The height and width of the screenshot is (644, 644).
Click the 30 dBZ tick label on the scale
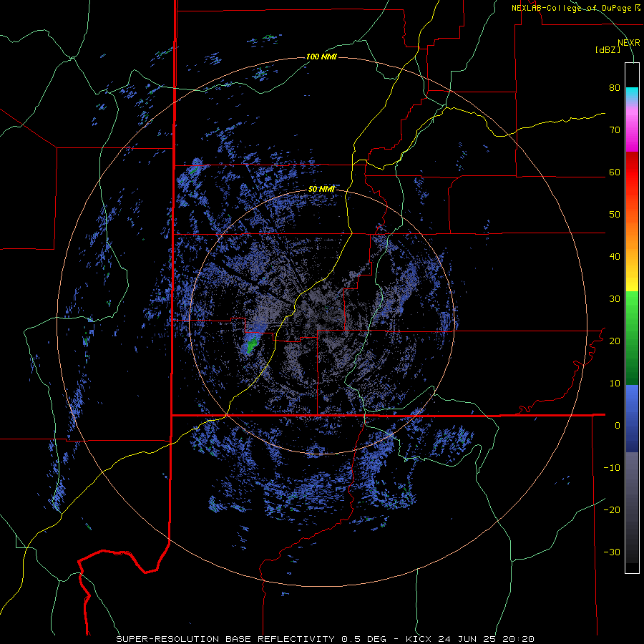point(615,299)
